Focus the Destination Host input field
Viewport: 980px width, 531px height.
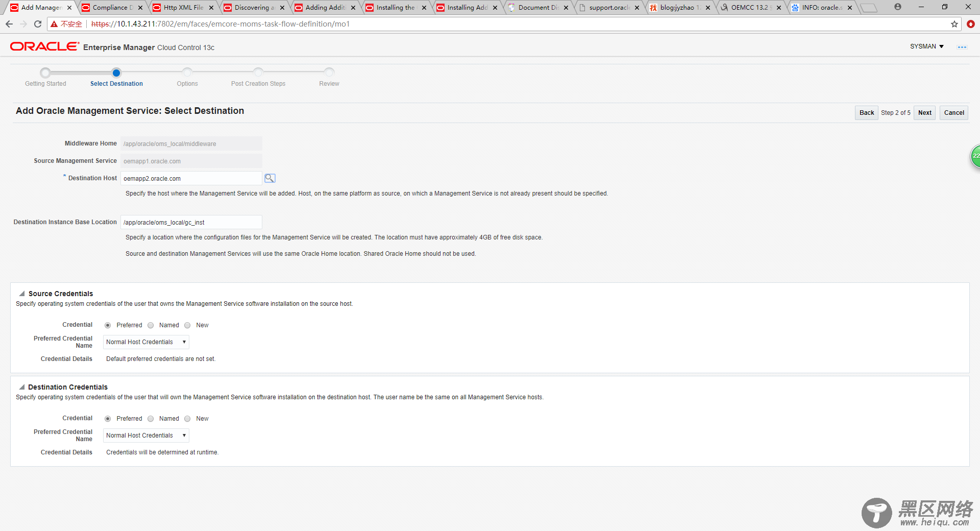[191, 178]
